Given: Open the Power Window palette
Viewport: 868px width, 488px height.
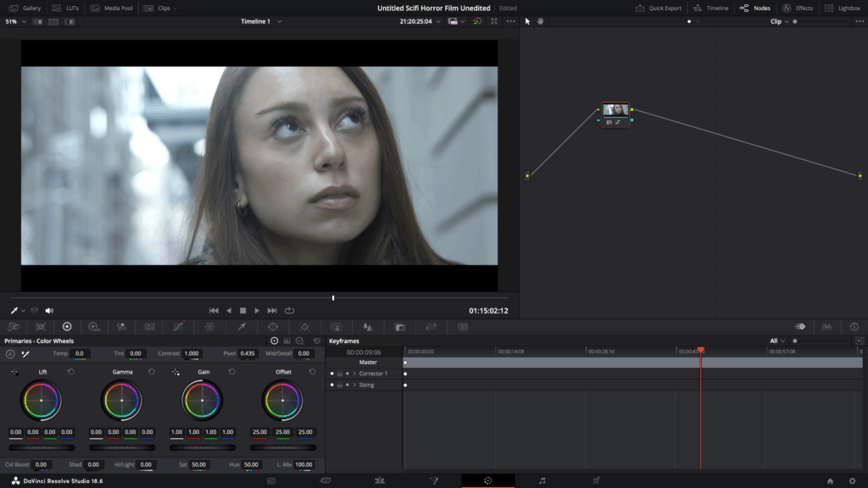Looking at the screenshot, I should click(x=273, y=326).
